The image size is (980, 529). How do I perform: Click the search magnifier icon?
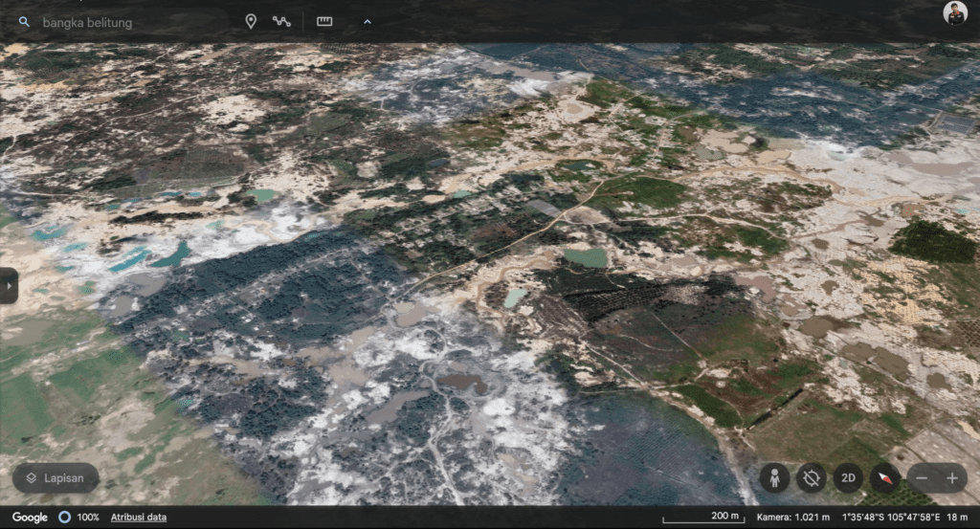24,22
